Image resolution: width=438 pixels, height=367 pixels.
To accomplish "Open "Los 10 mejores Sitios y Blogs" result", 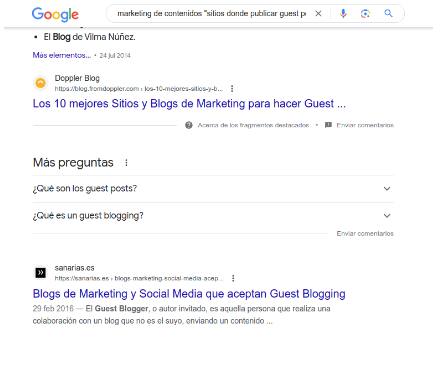I will click(189, 104).
